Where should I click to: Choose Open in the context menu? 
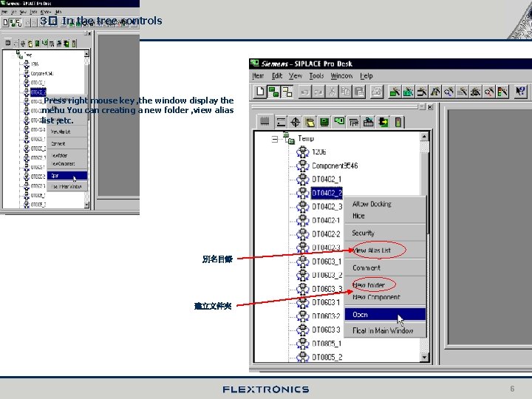(385, 315)
